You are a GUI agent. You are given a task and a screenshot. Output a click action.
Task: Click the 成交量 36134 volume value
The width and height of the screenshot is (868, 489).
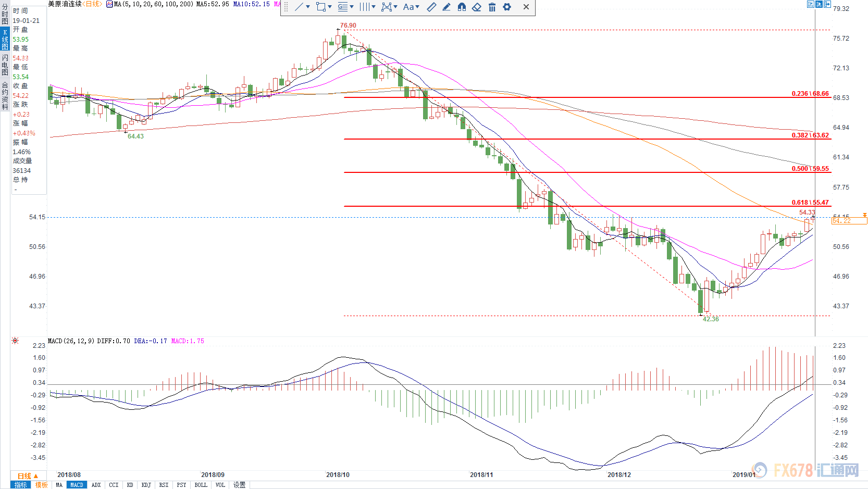(x=22, y=171)
